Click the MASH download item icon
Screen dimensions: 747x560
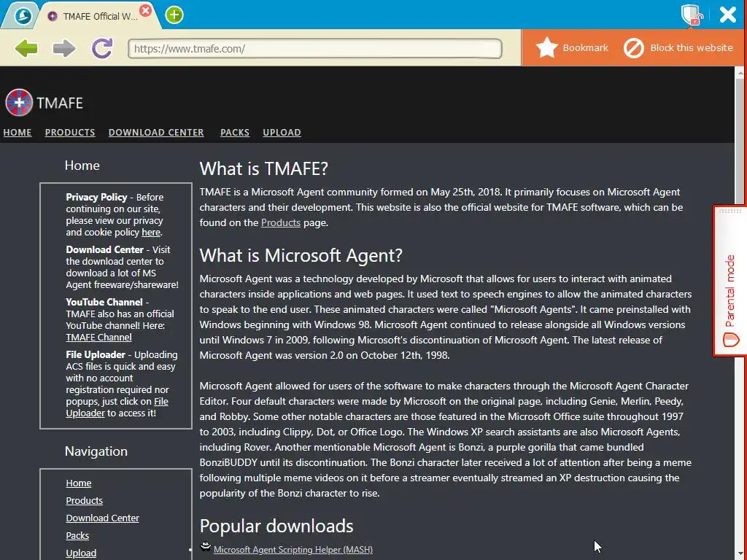click(205, 547)
